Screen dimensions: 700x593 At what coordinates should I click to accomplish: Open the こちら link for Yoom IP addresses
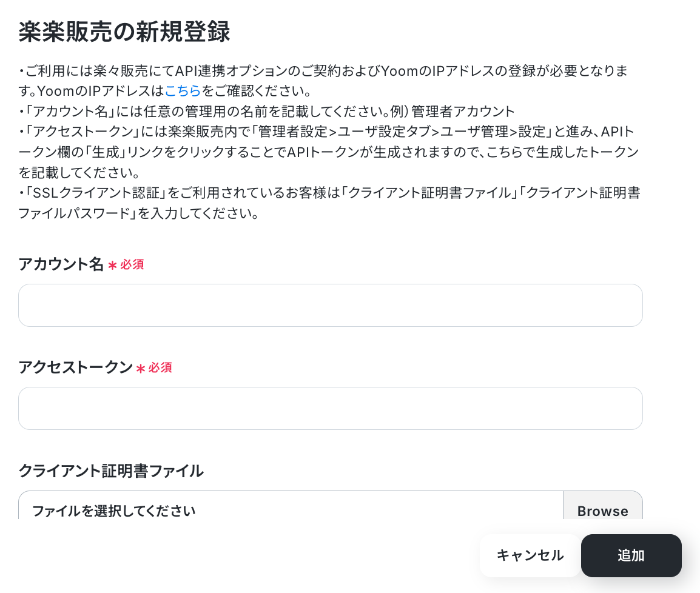pyautogui.click(x=183, y=91)
